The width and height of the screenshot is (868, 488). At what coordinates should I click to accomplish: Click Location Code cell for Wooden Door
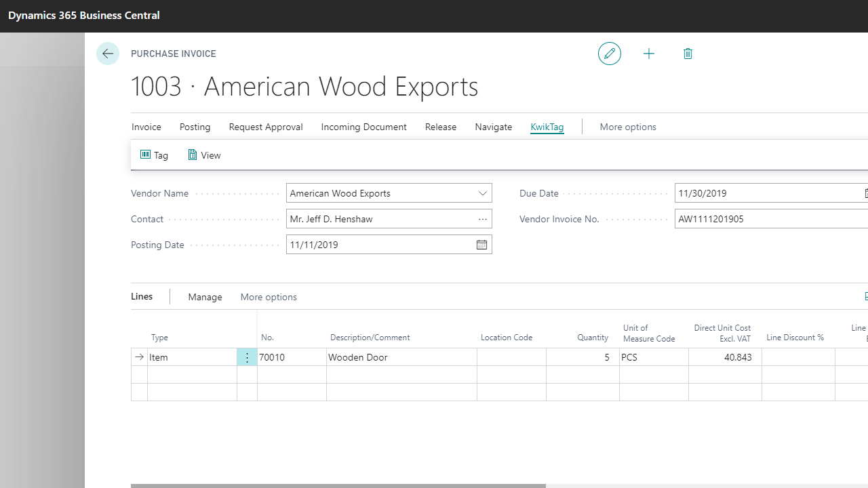click(x=511, y=357)
